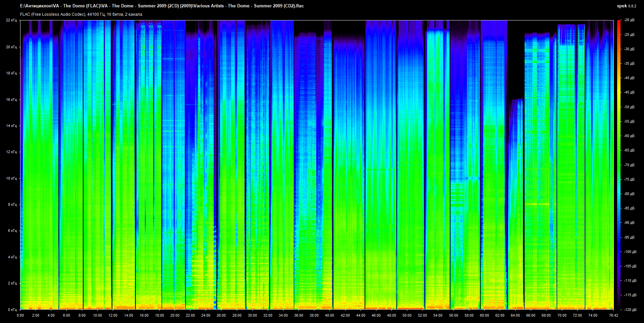Click the FLAC codec info line
The height and width of the screenshot is (323, 644).
click(x=81, y=14)
